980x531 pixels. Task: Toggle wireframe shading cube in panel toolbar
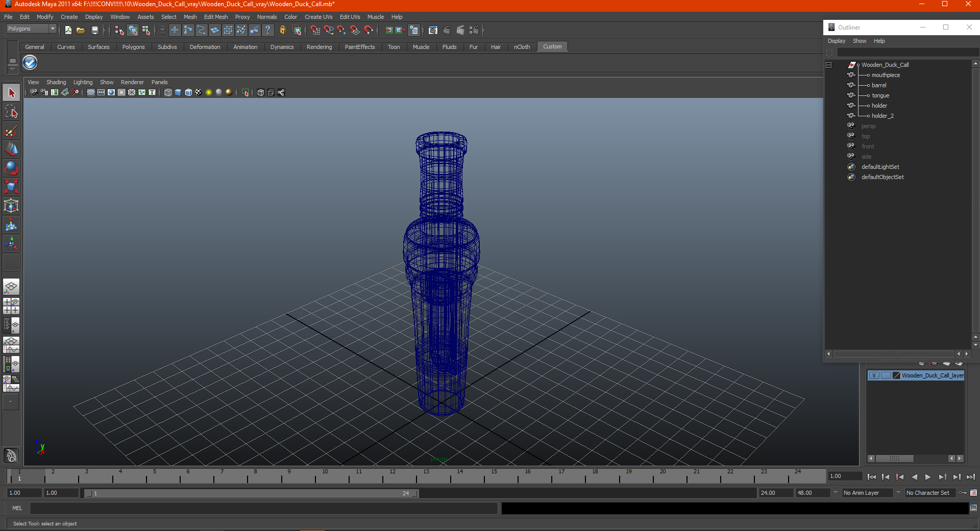point(168,92)
